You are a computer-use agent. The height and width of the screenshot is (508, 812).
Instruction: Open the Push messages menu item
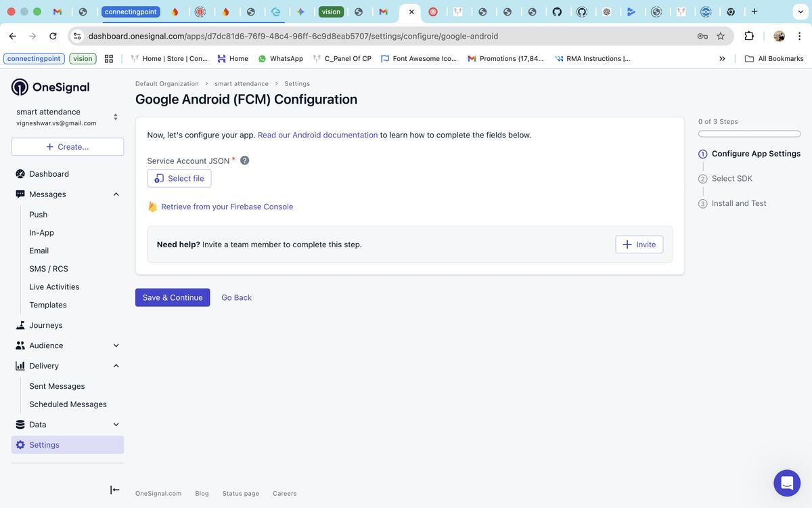coord(39,215)
